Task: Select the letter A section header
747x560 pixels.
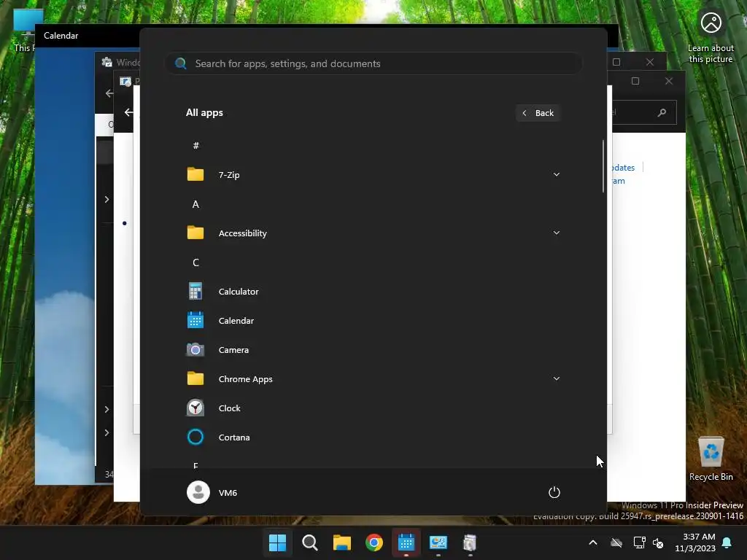Action: tap(196, 204)
